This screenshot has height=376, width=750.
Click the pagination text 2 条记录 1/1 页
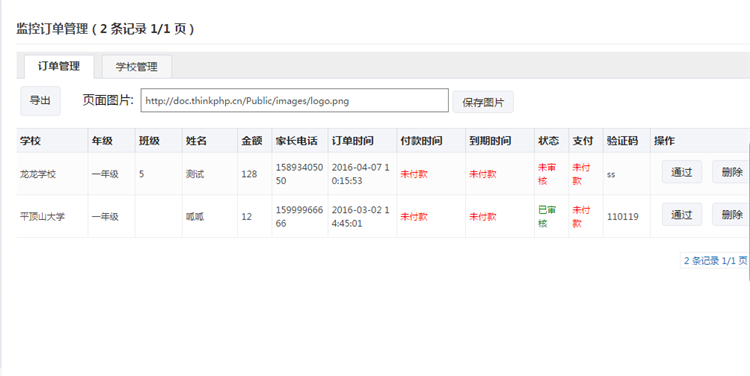tap(715, 261)
